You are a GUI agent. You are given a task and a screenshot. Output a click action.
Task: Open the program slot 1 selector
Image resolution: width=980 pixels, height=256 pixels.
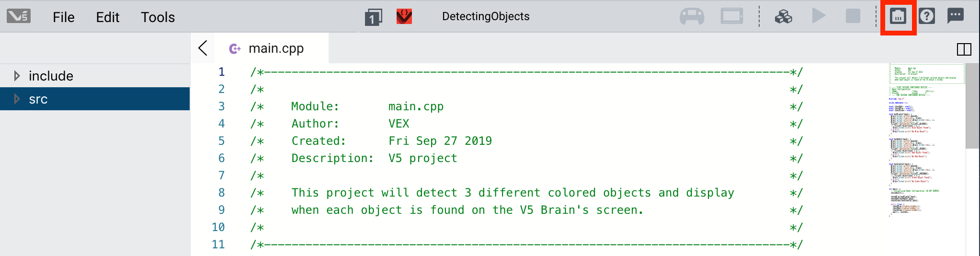click(373, 17)
